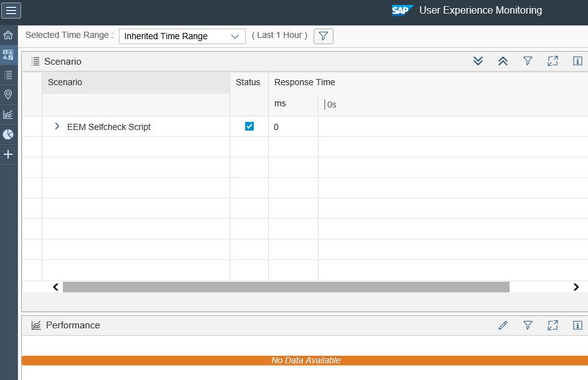Click the Performance panel title

[73, 325]
